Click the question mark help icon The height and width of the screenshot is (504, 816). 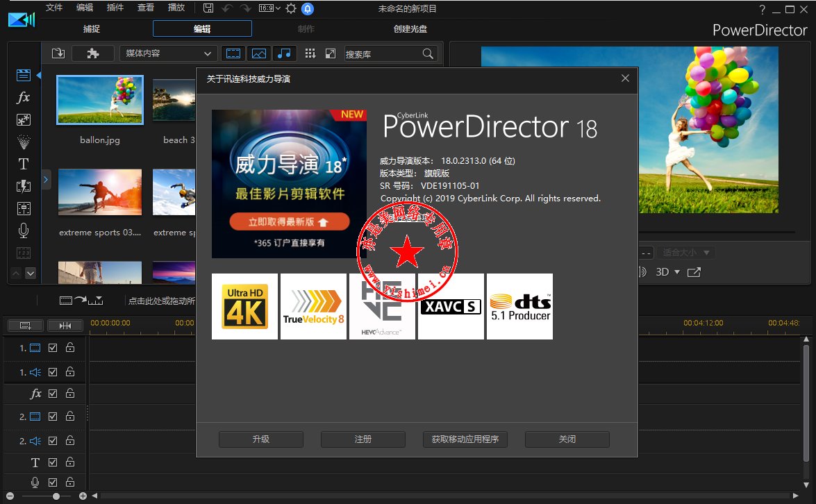(763, 9)
